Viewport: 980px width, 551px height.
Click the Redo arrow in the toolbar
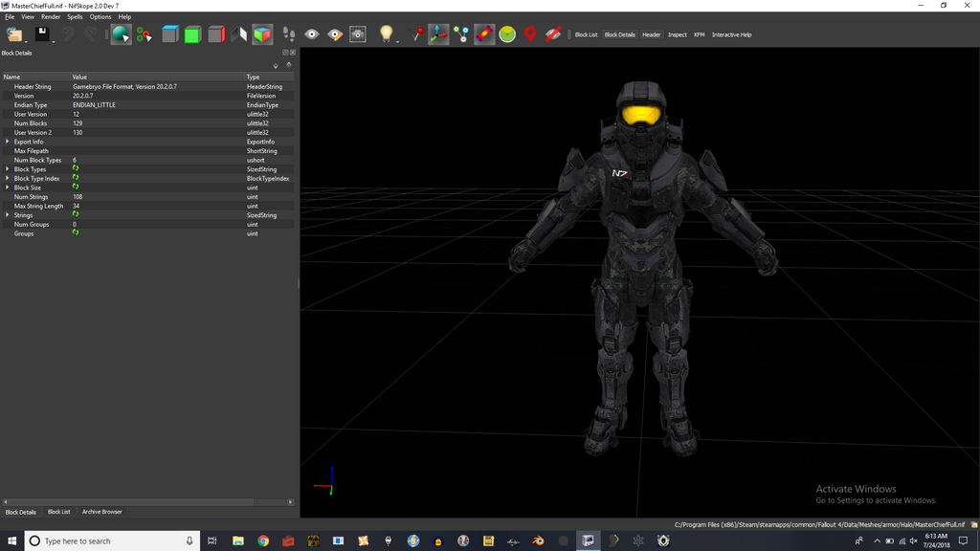point(90,34)
